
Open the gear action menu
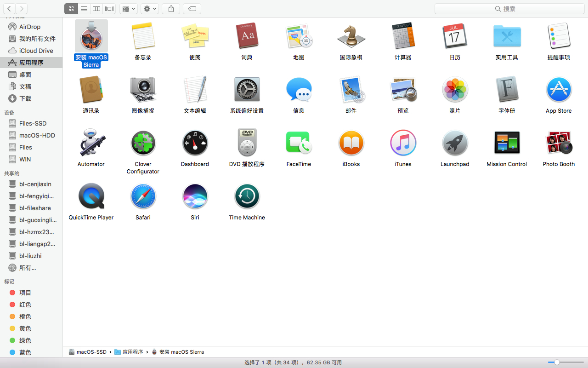click(149, 9)
